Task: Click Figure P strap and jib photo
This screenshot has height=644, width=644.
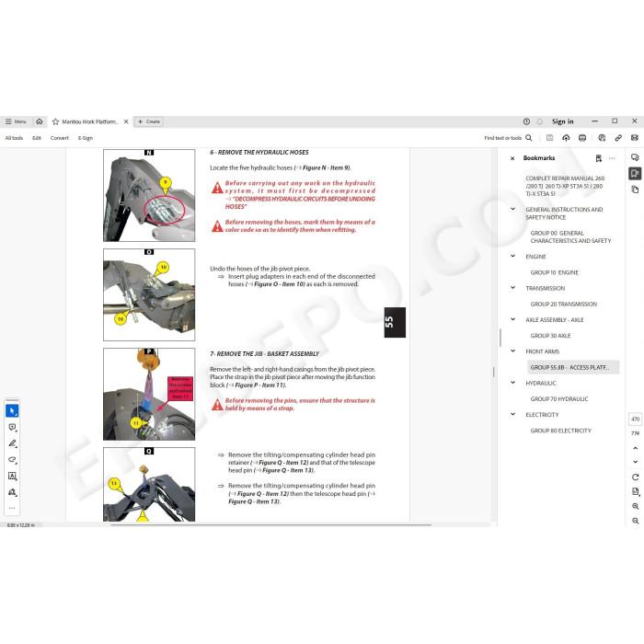Action: click(149, 395)
